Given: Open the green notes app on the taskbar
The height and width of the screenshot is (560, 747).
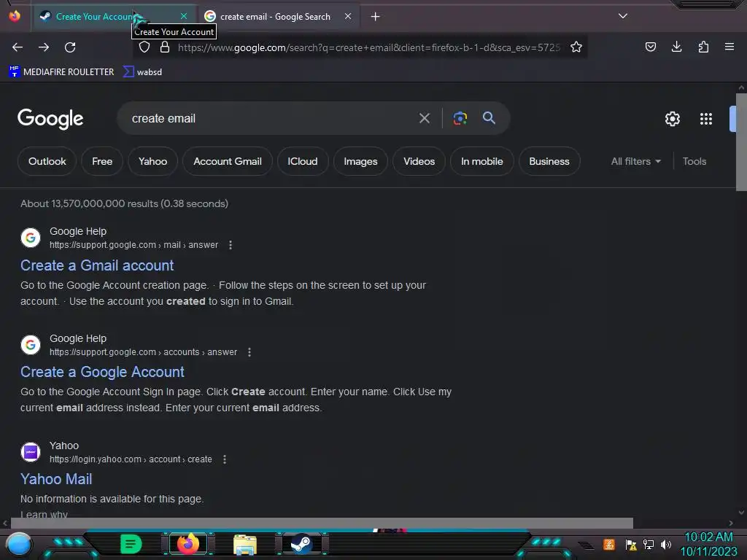Looking at the screenshot, I should pos(131,544).
